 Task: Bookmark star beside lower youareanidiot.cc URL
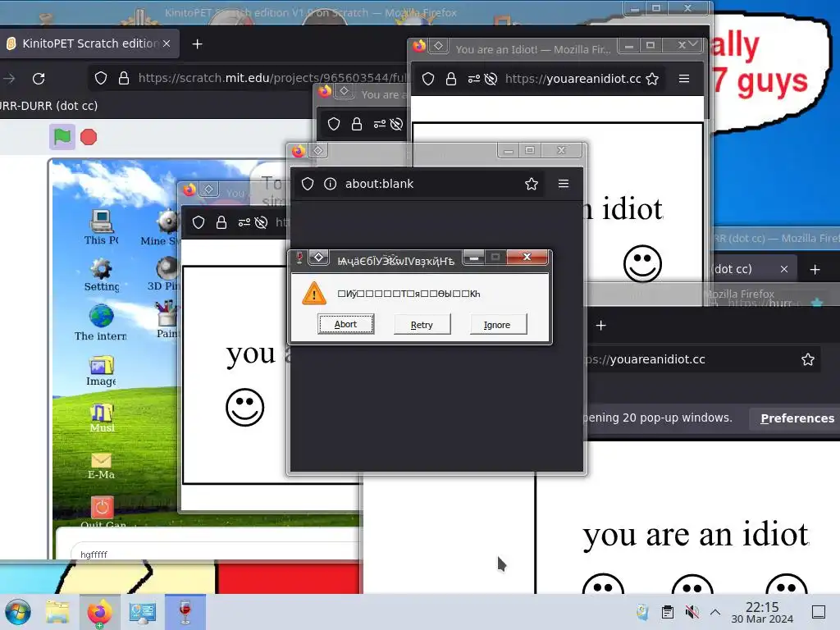tap(808, 359)
